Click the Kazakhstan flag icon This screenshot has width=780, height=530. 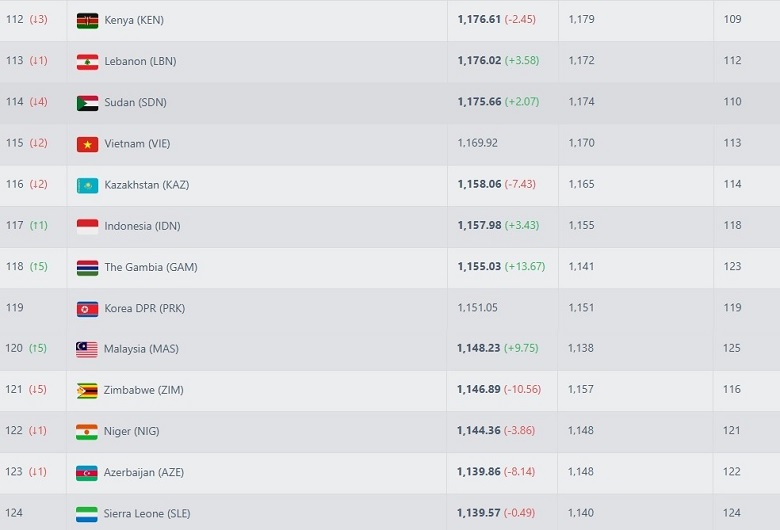pyautogui.click(x=87, y=185)
